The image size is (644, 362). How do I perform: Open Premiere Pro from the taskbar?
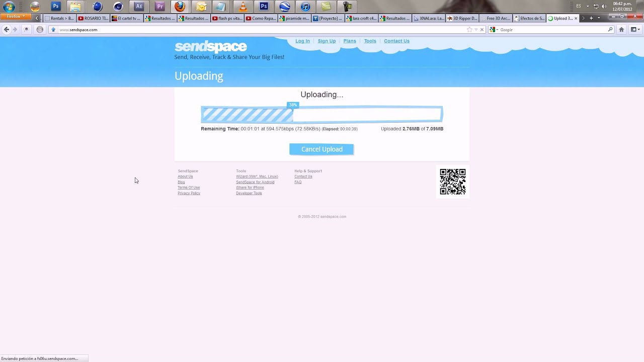click(x=159, y=7)
